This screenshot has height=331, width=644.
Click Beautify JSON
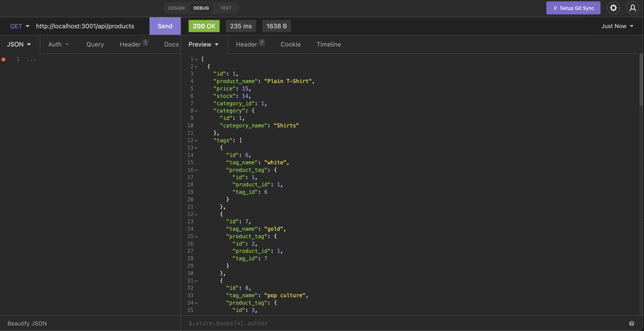pos(27,323)
